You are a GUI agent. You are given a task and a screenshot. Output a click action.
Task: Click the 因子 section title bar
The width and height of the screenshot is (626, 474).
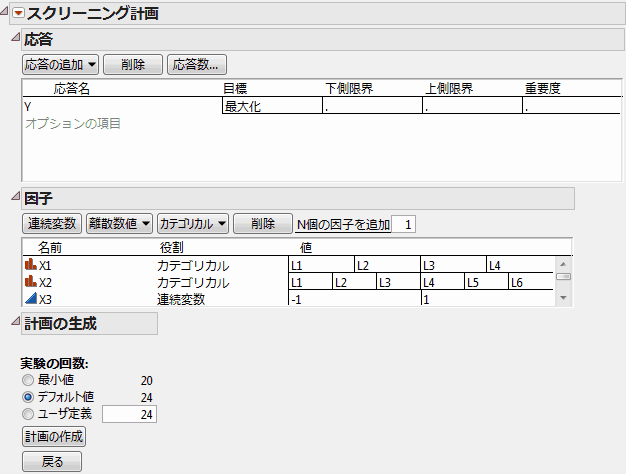298,198
